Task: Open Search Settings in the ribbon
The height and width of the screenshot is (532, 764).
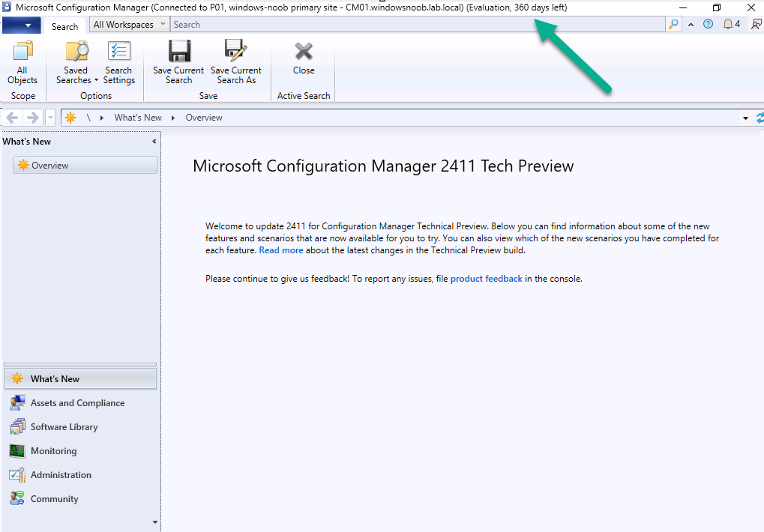Action: click(x=119, y=63)
